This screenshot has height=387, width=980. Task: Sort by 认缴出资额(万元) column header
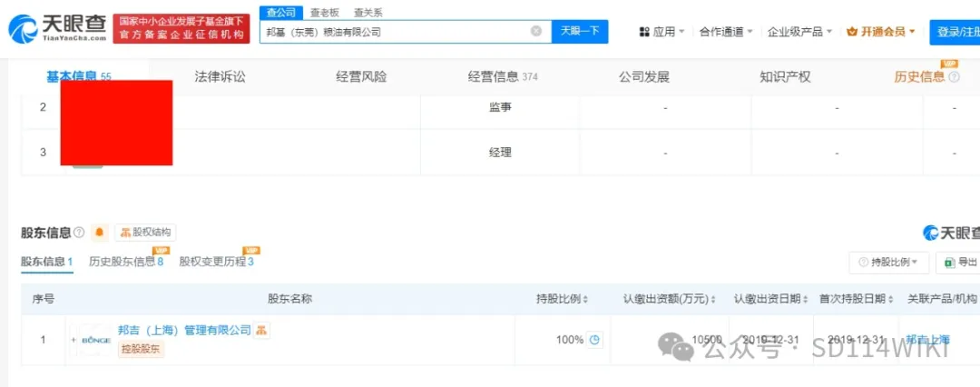click(669, 299)
